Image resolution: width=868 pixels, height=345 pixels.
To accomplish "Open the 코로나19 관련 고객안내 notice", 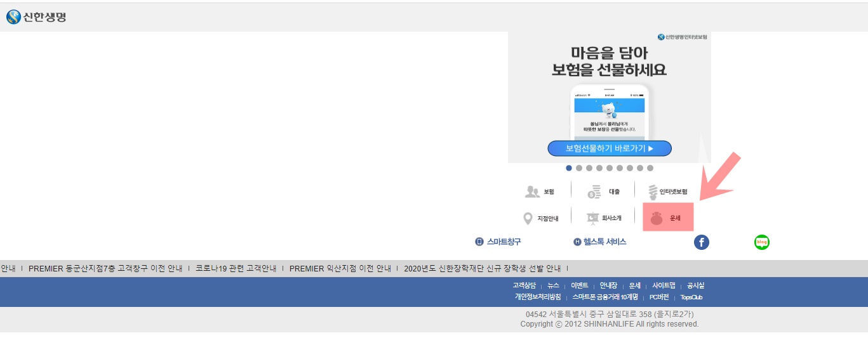I will [236, 268].
